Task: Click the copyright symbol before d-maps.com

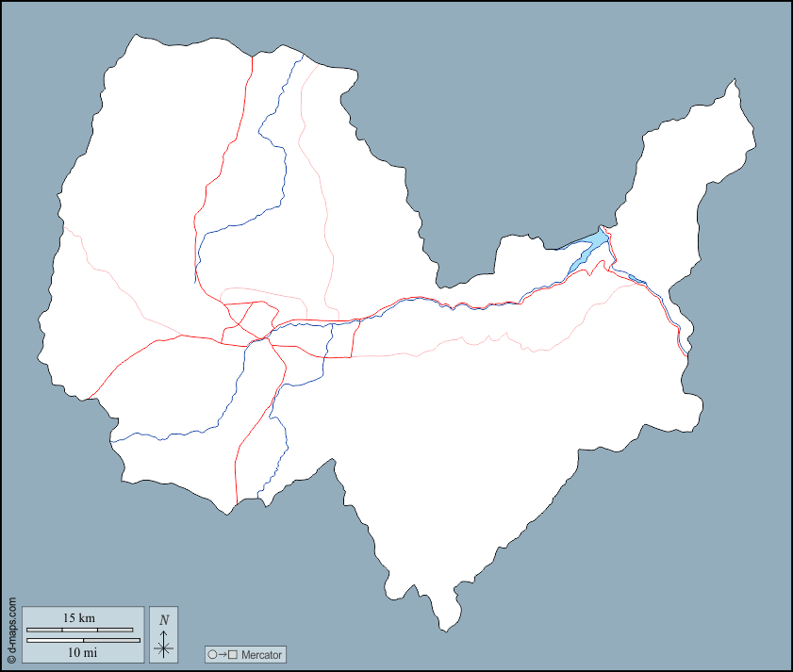Action: click(x=11, y=659)
